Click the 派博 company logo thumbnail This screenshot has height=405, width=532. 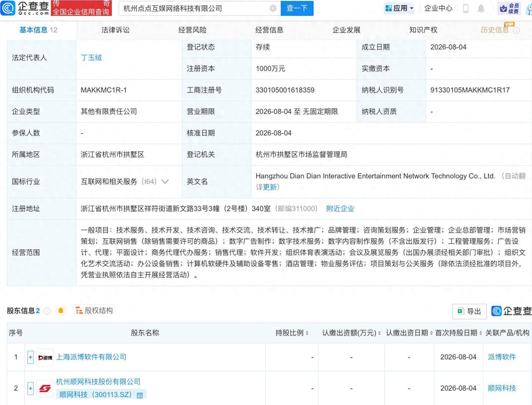[45, 357]
